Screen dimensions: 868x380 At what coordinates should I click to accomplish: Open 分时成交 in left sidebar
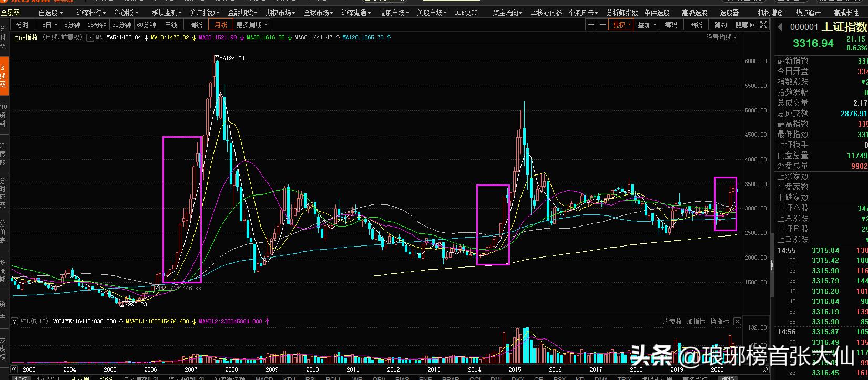(3, 193)
